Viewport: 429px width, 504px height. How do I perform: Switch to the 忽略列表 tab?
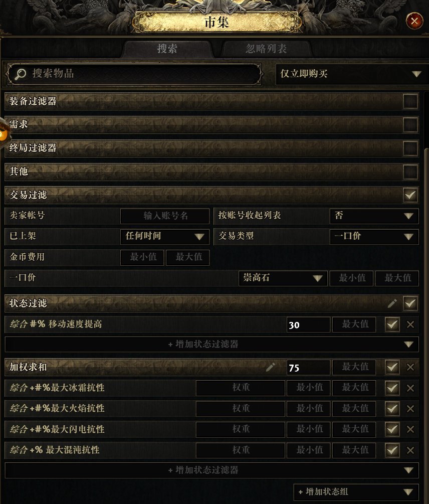tap(266, 49)
